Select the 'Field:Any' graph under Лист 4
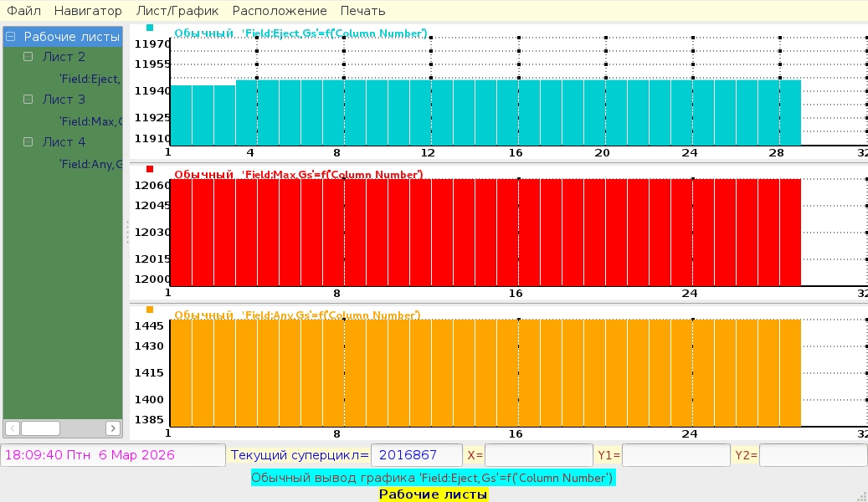The width and height of the screenshot is (868, 502). coord(90,164)
